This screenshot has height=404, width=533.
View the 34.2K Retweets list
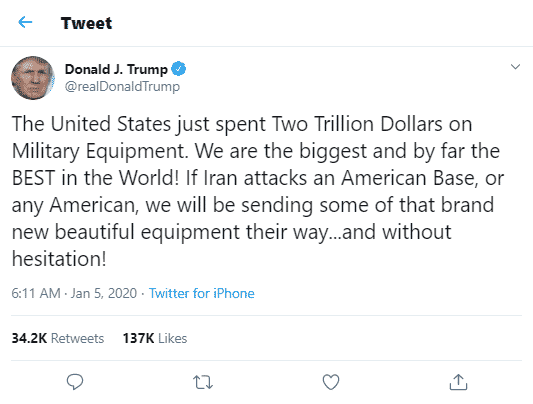58,338
